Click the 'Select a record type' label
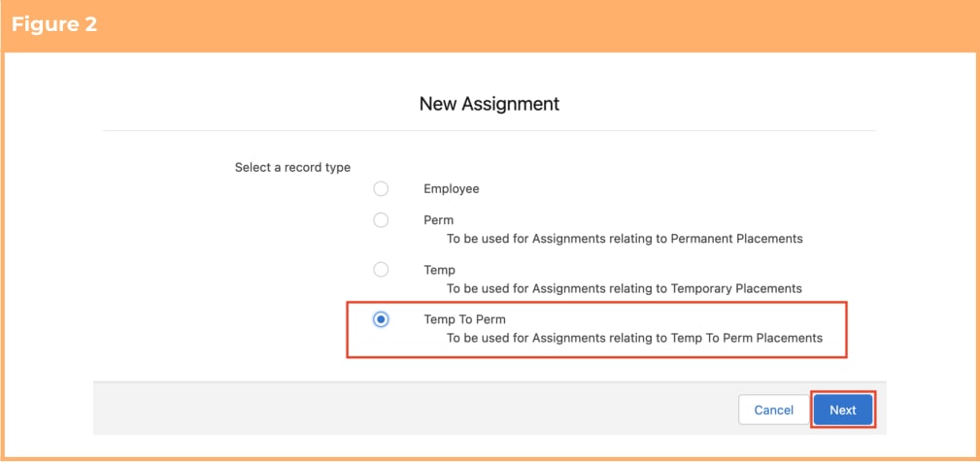This screenshot has height=462, width=980. pos(292,167)
